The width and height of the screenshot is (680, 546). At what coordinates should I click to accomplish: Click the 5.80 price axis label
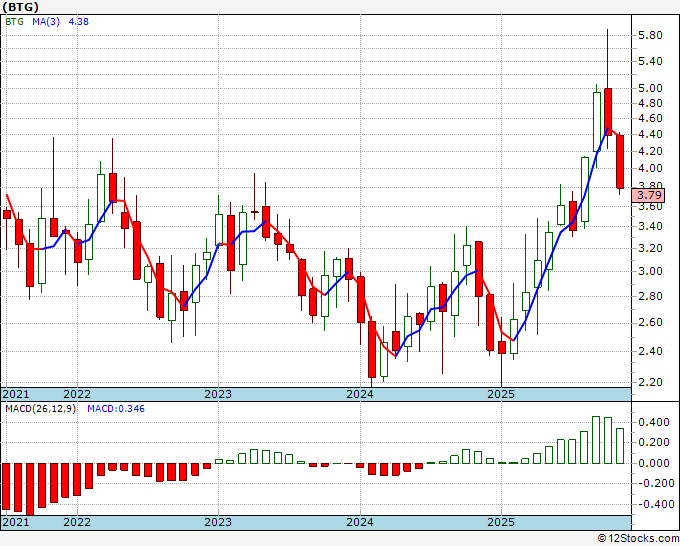pyautogui.click(x=650, y=36)
